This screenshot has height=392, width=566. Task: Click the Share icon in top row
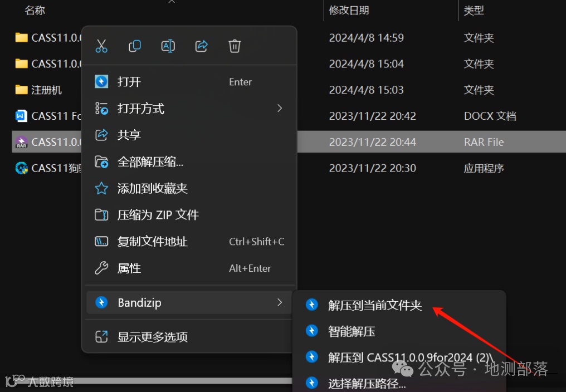pos(202,46)
